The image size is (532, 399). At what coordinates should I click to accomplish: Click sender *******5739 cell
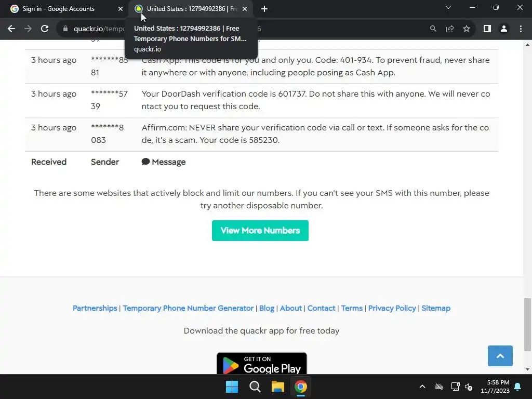click(109, 100)
